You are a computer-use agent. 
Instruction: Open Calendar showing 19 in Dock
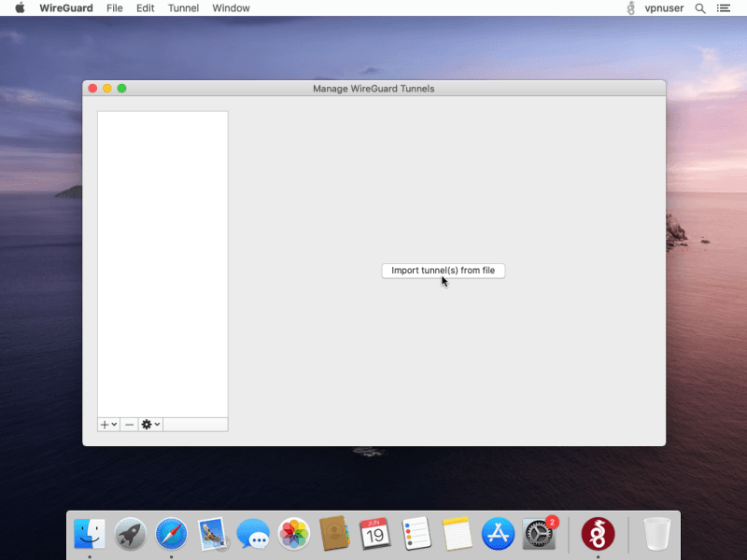point(375,534)
